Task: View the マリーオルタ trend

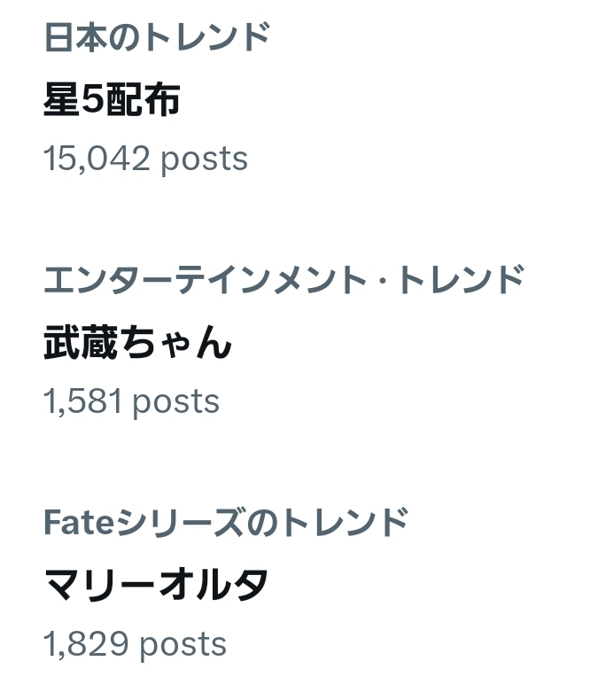Action: pos(156,584)
